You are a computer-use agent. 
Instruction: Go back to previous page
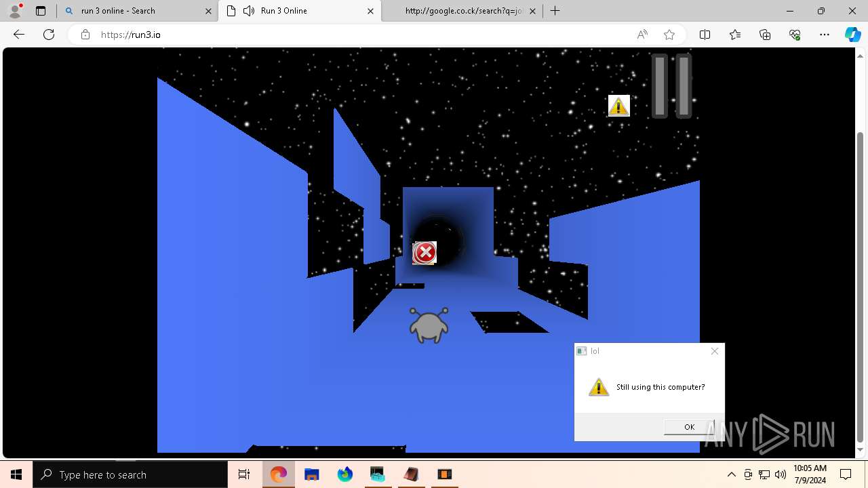(x=19, y=35)
